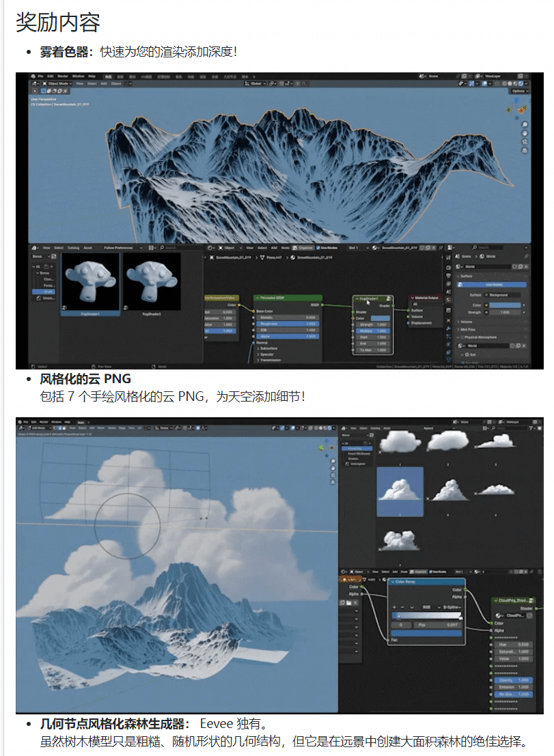Expand the Subsurface section of Principled BSDF
Image resolution: width=554 pixels, height=756 pixels.
267,348
